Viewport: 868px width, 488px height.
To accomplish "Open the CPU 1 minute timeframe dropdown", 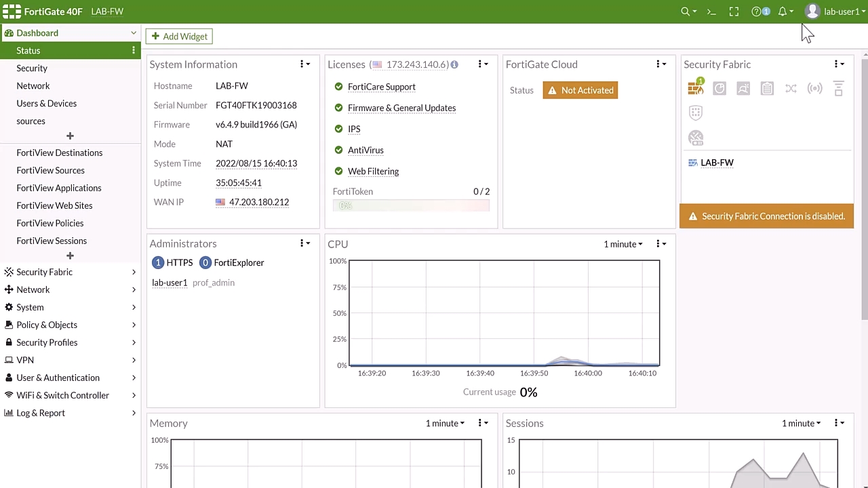I will (623, 244).
